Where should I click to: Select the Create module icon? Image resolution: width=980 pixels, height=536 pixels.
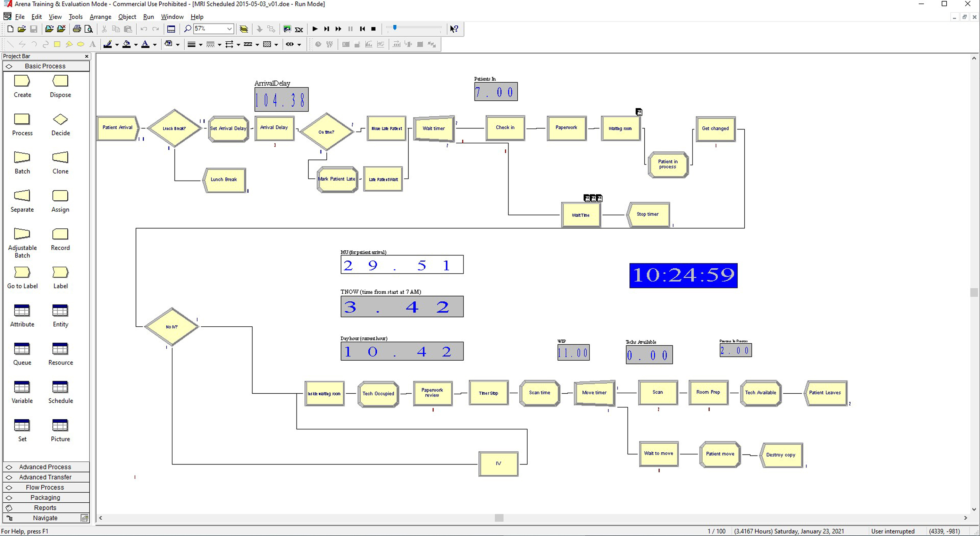click(x=22, y=81)
